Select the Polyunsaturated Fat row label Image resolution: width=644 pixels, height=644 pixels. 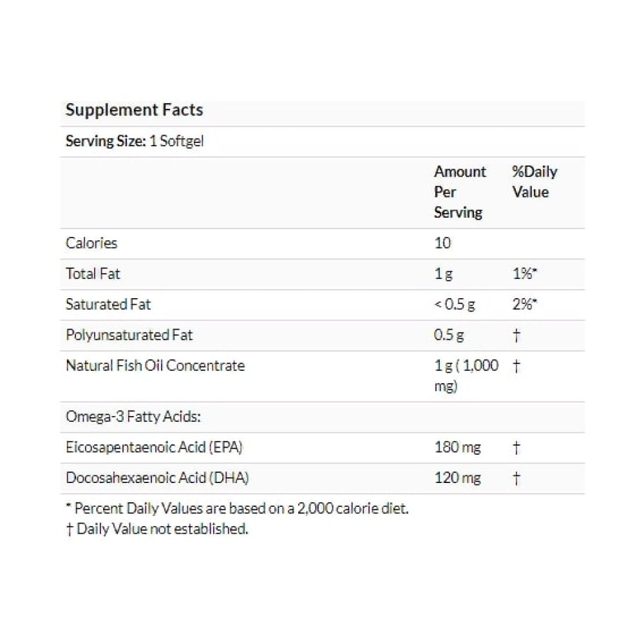tap(129, 335)
